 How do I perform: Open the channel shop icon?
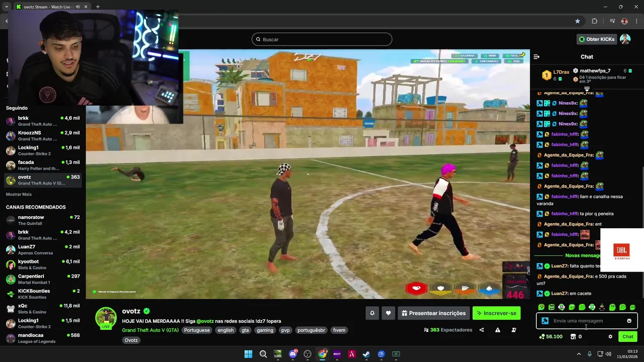(573, 336)
